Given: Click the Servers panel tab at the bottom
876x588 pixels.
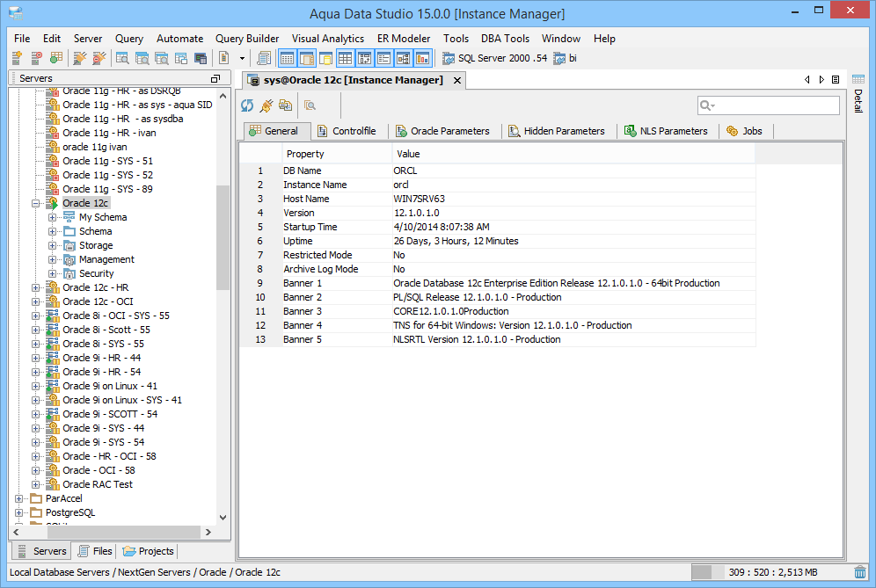Looking at the screenshot, I should (42, 551).
